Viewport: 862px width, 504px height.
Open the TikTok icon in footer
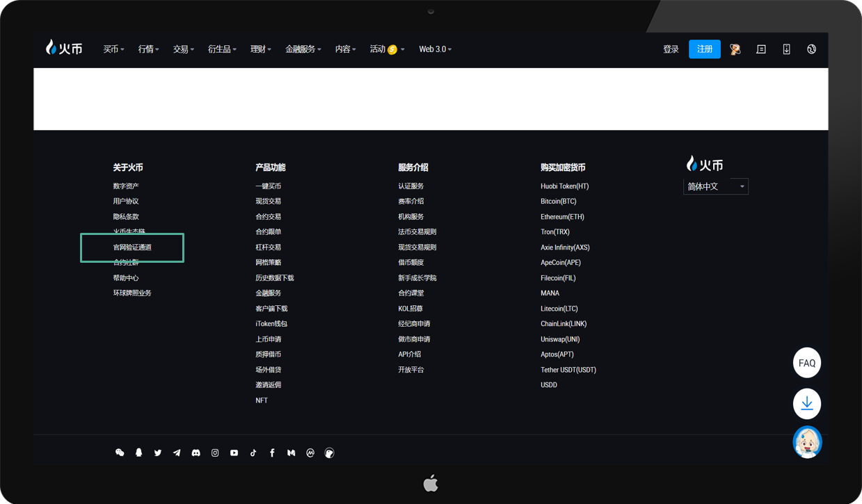tap(253, 453)
